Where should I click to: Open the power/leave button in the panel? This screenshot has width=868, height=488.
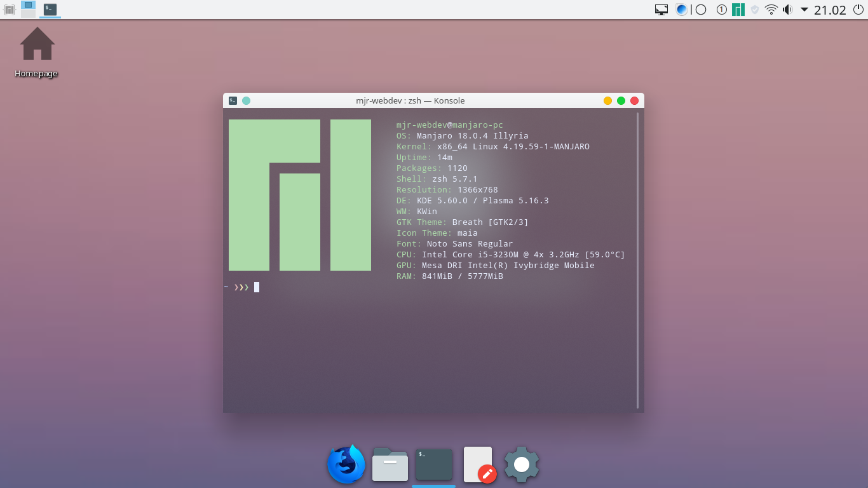(x=858, y=10)
